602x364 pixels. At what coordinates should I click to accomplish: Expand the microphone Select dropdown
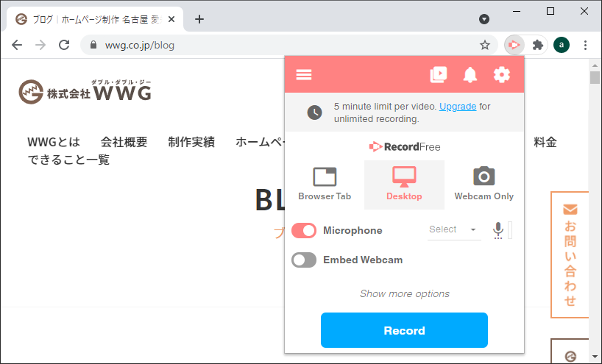point(453,230)
